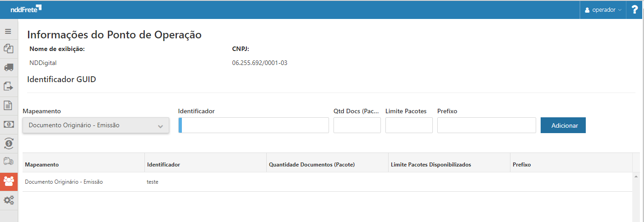
Task: Open the operador user dropdown
Action: (603, 9)
